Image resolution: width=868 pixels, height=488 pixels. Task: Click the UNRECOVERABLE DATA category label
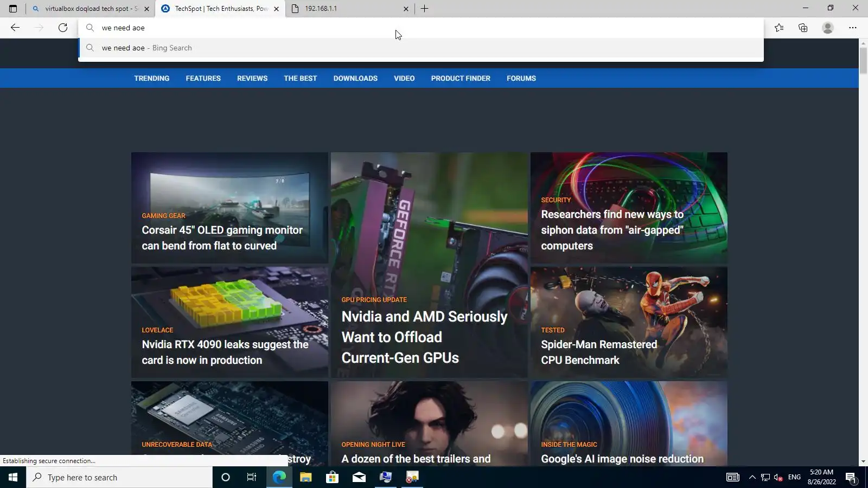(177, 445)
